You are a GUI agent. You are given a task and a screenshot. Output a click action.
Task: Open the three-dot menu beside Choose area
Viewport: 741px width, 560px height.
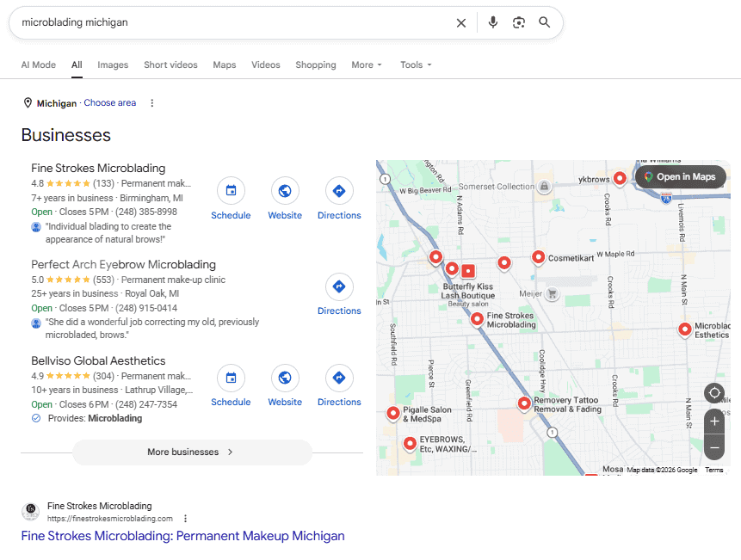click(151, 103)
